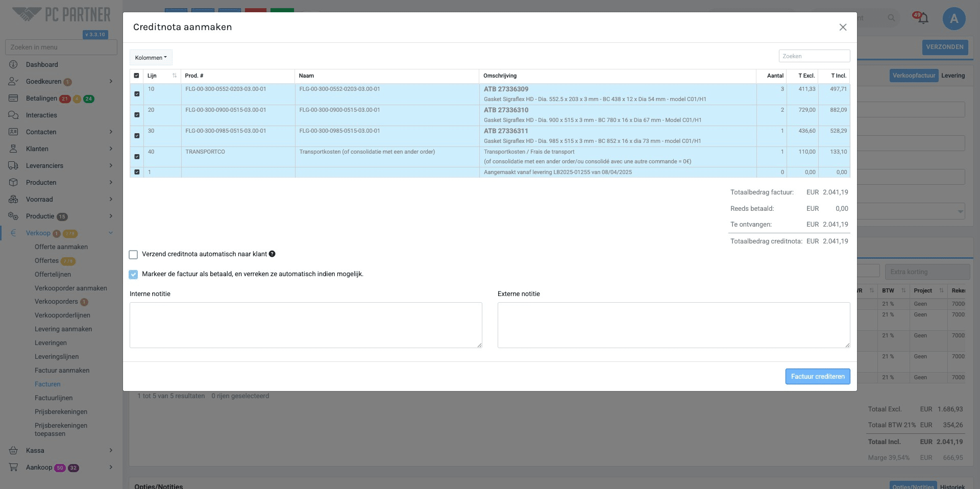Viewport: 980px width, 489px height.
Task: Uncheck line 1 row checkbox
Action: [x=137, y=172]
